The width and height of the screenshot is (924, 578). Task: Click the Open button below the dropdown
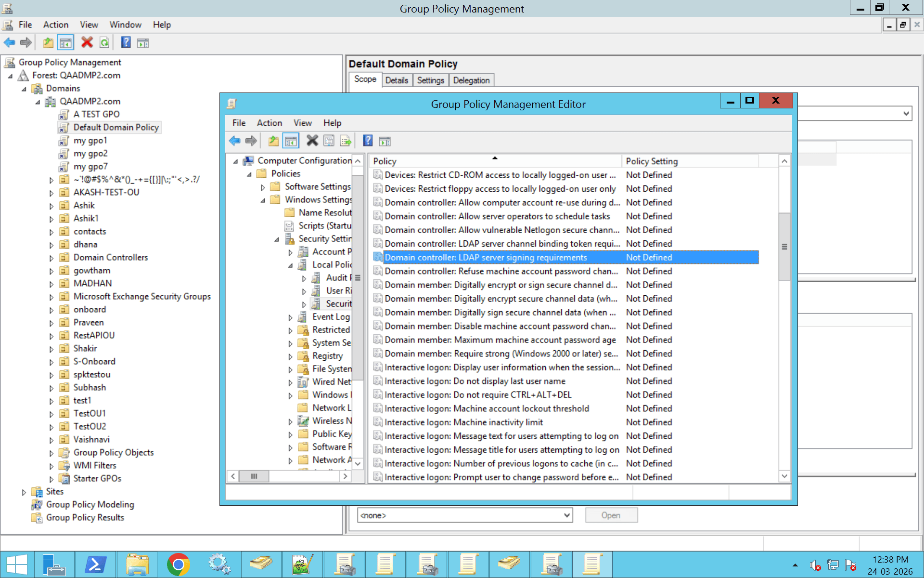click(611, 515)
